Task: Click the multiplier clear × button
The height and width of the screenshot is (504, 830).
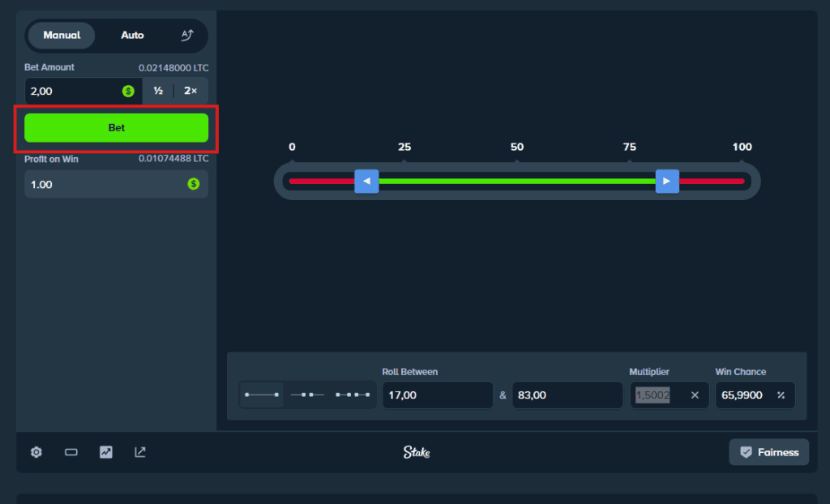Action: pyautogui.click(x=694, y=395)
